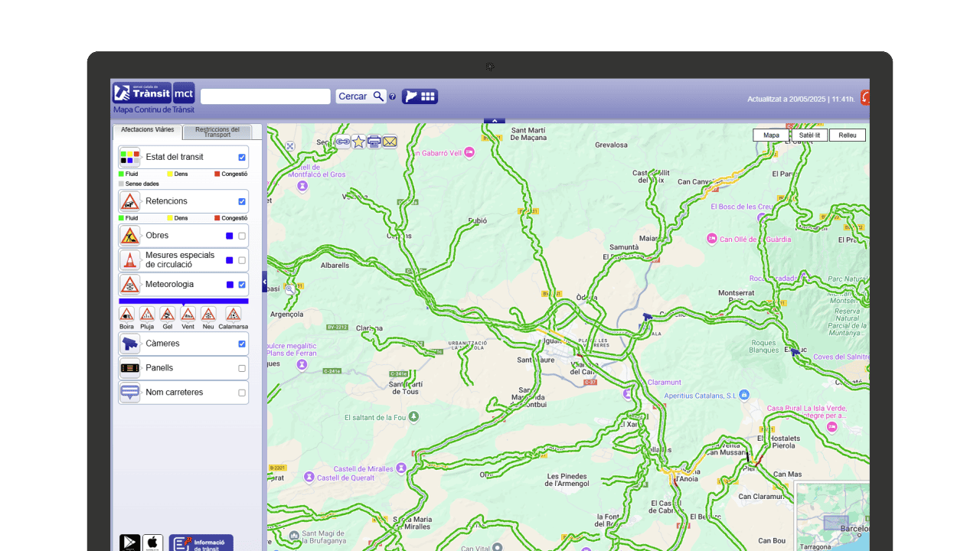Screen dimensions: 980x551
Task: Uncheck the Càmeres checkbox
Action: click(x=242, y=344)
